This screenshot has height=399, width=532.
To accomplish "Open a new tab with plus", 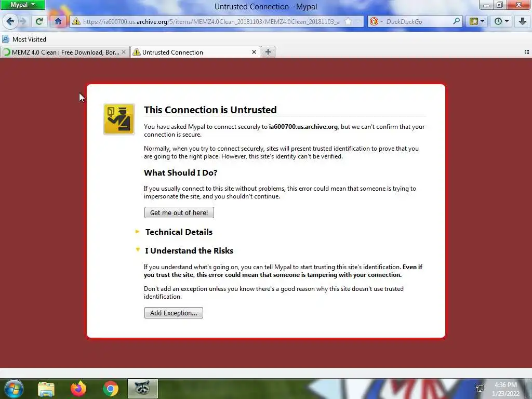I will (x=268, y=52).
